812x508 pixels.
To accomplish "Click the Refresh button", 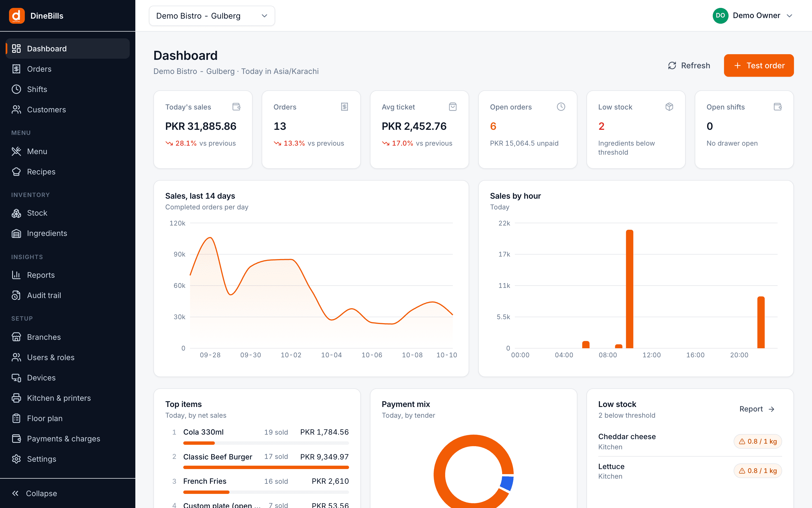I will [x=689, y=65].
